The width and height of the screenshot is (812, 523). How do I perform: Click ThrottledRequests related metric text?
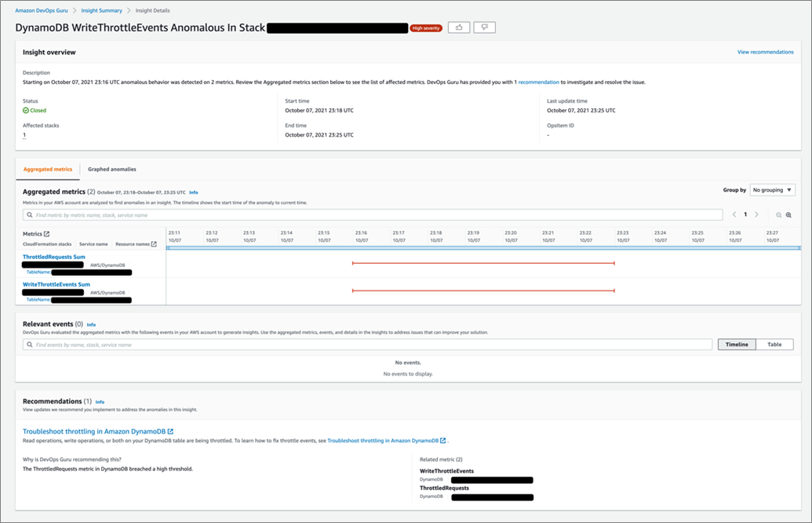[444, 488]
